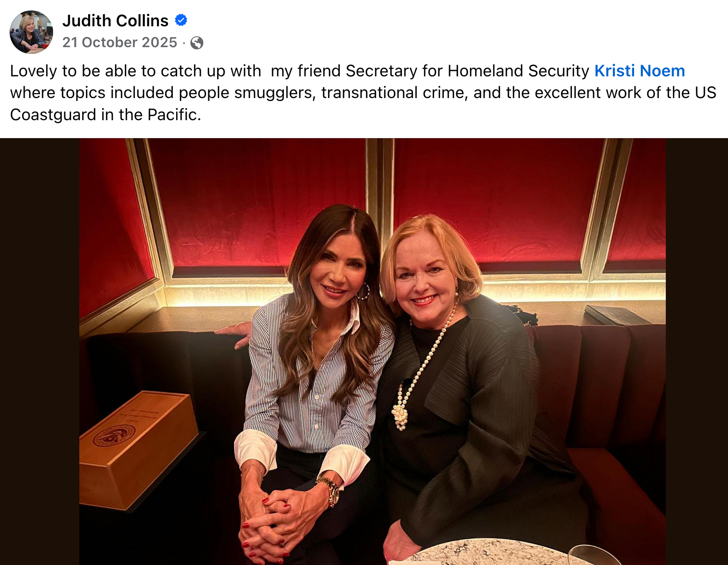
Task: Click the globe public audience icon
Action: click(x=197, y=43)
